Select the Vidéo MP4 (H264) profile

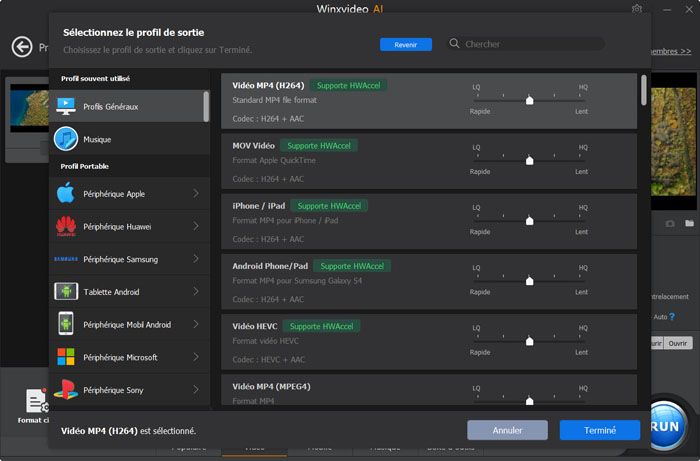tap(429, 101)
